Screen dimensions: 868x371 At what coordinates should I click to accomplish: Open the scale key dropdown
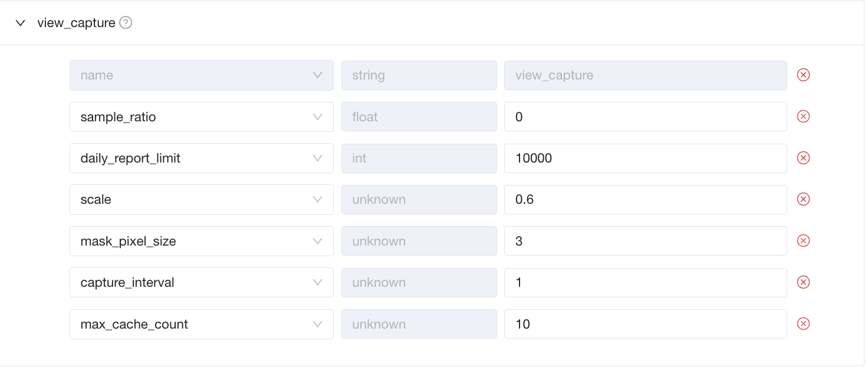click(x=202, y=199)
